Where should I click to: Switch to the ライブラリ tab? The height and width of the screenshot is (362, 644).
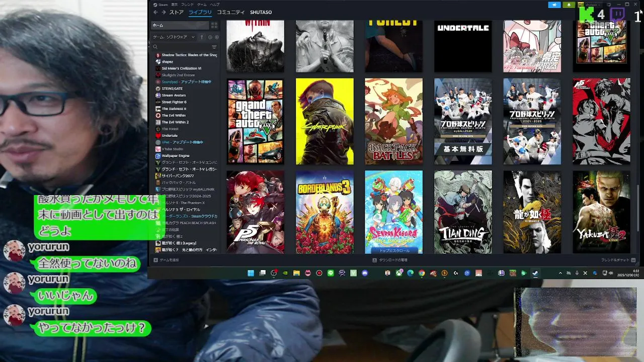coord(200,12)
